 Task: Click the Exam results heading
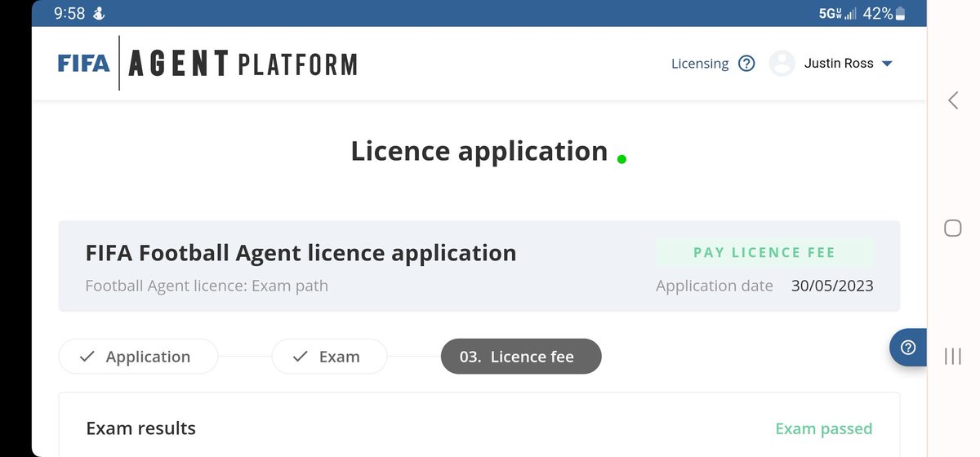(x=140, y=428)
